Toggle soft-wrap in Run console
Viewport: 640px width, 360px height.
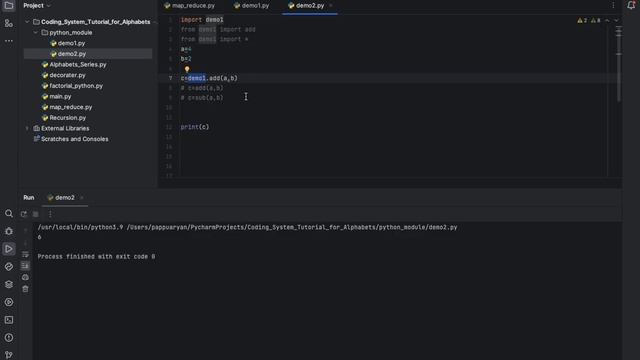pos(25,254)
